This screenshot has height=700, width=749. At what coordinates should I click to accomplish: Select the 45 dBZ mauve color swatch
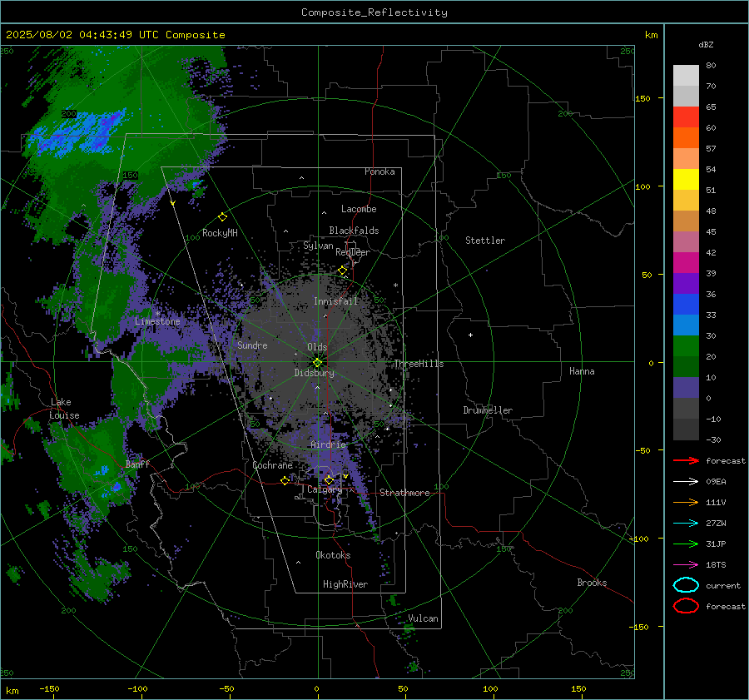point(686,241)
